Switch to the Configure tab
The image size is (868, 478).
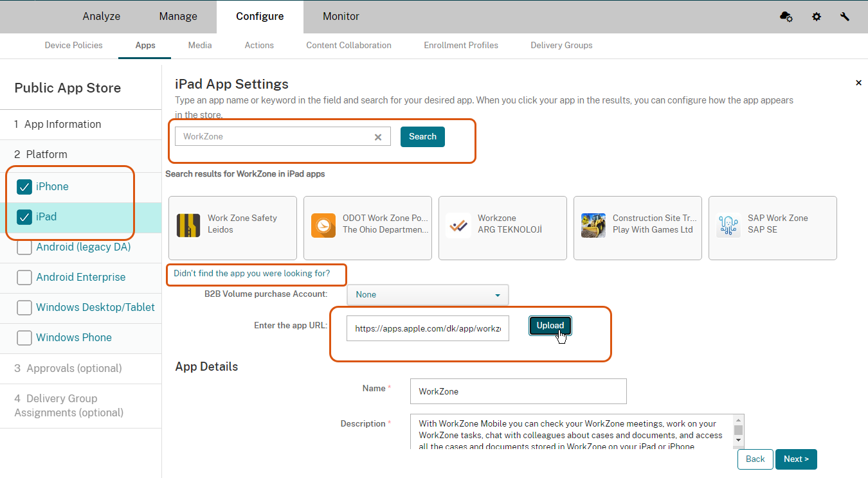point(260,17)
